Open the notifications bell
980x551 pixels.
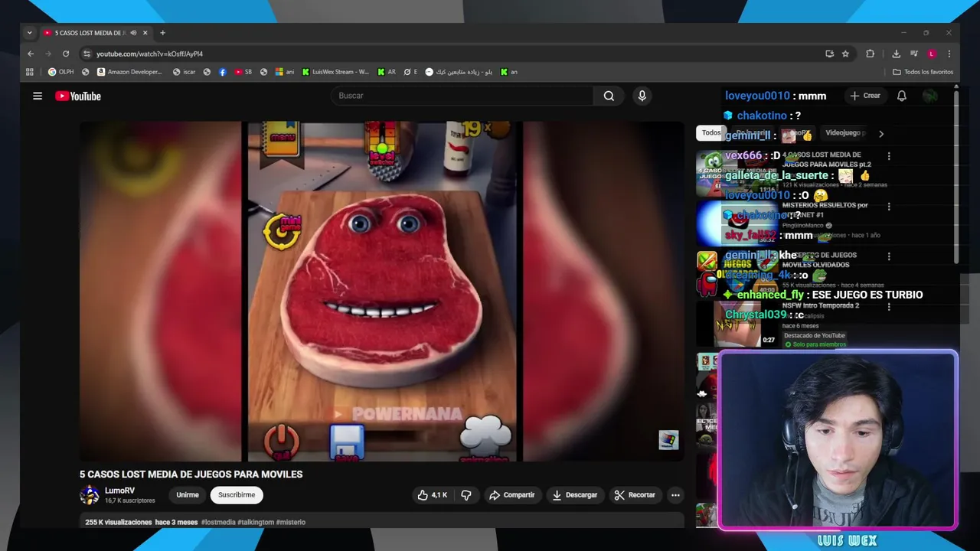click(902, 96)
